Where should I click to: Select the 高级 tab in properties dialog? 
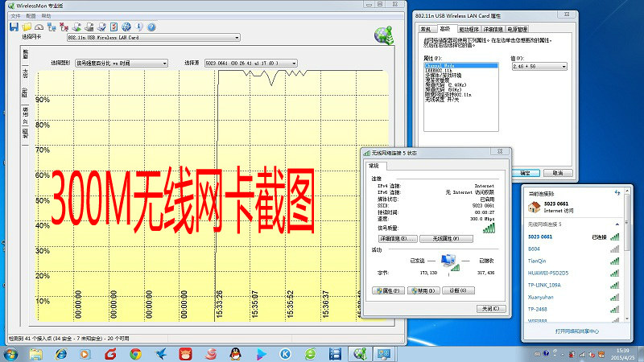tap(445, 29)
